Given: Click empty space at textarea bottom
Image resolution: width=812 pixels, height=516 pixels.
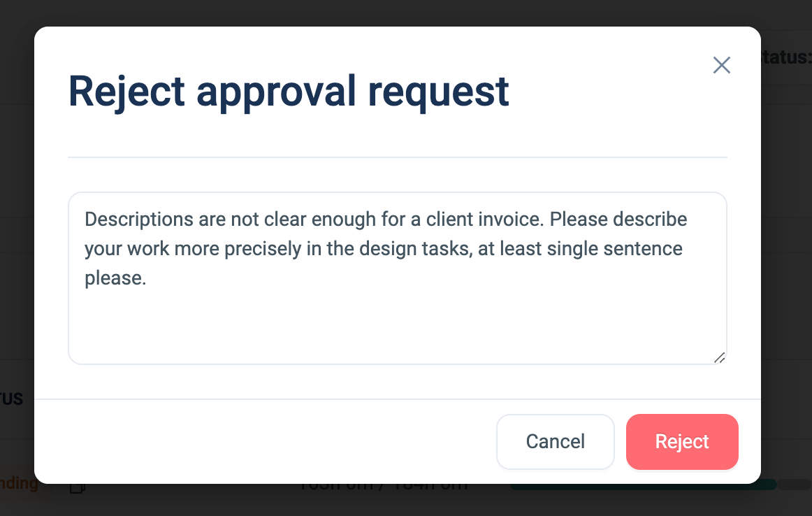Looking at the screenshot, I should coord(397,336).
